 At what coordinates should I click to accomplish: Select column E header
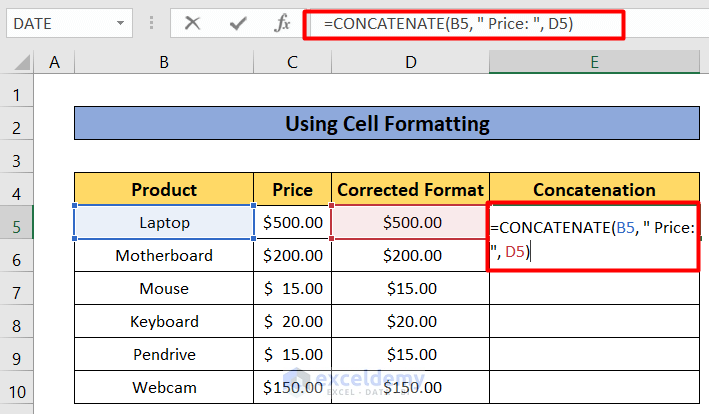pyautogui.click(x=593, y=62)
